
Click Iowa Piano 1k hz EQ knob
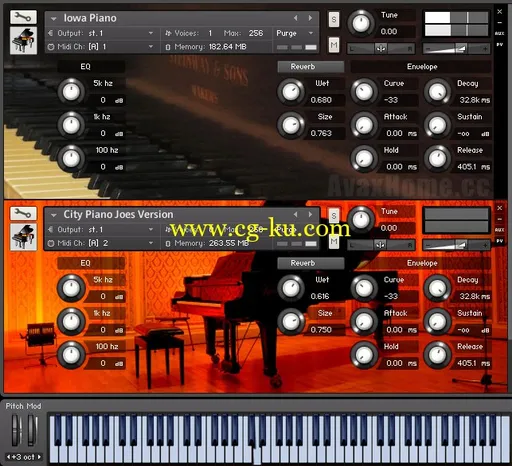pos(71,125)
